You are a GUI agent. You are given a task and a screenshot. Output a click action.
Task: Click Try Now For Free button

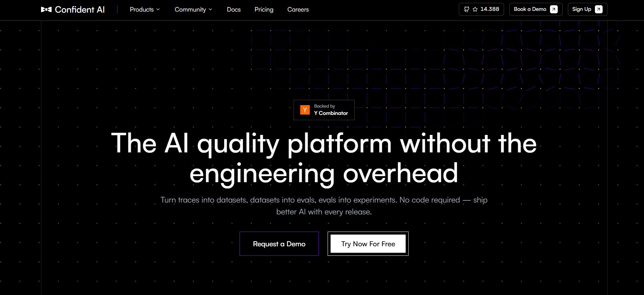point(368,243)
